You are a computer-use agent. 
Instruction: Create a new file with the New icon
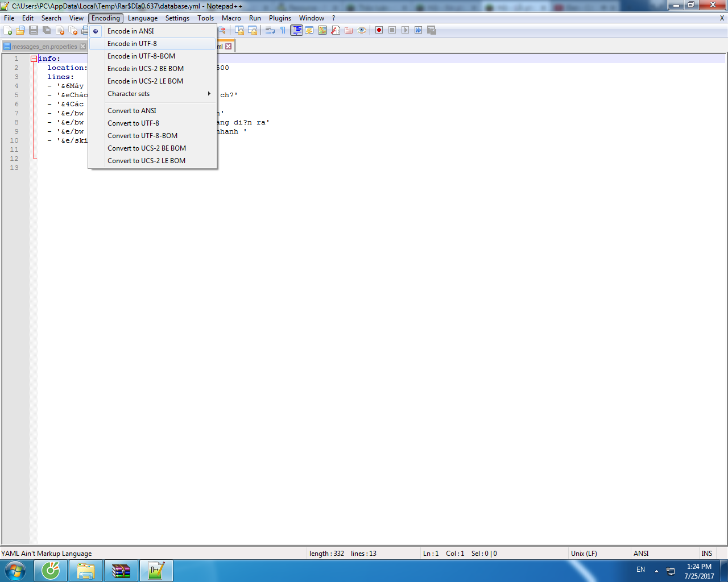click(x=8, y=30)
